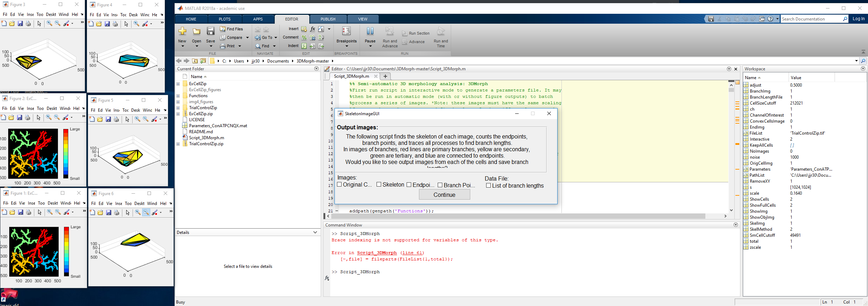Click the Open folder icon in EDITOR ribbon
This screenshot has width=868, height=306.
197,32
